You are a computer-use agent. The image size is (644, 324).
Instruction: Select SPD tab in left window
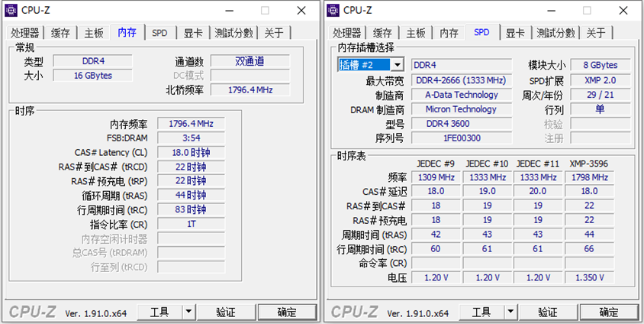pyautogui.click(x=159, y=33)
